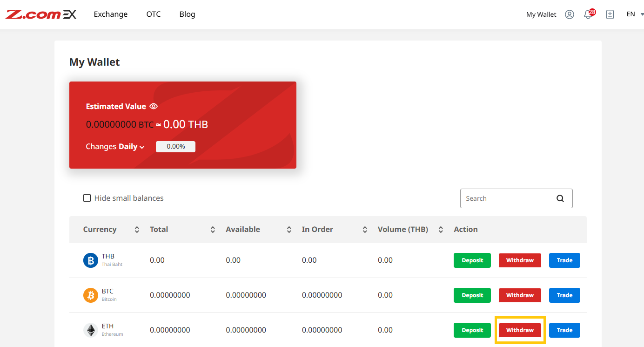This screenshot has height=347, width=644.
Task: Click the Thai Baht currency name
Action: point(112,265)
